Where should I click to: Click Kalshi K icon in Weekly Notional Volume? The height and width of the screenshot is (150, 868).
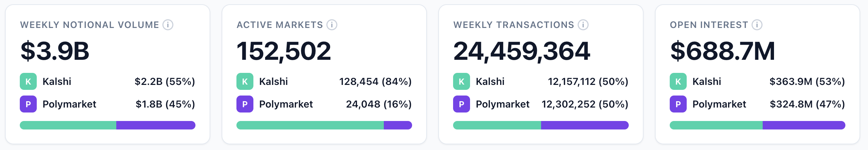click(28, 81)
